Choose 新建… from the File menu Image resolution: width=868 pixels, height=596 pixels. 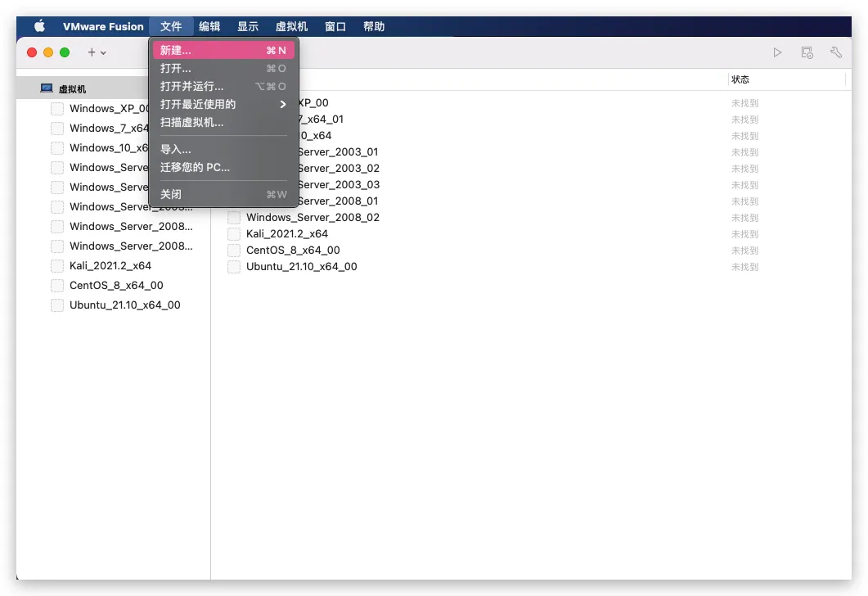tap(223, 51)
